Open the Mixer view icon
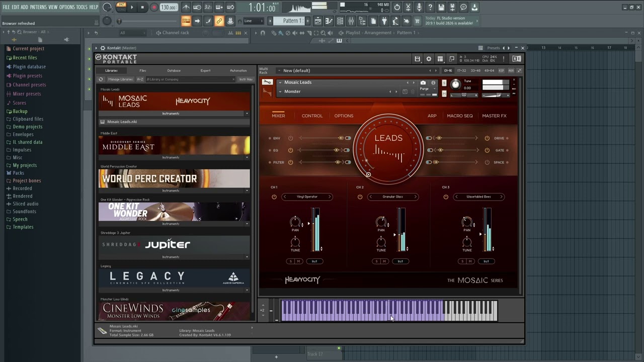This screenshot has width=644, height=362. [351, 21]
